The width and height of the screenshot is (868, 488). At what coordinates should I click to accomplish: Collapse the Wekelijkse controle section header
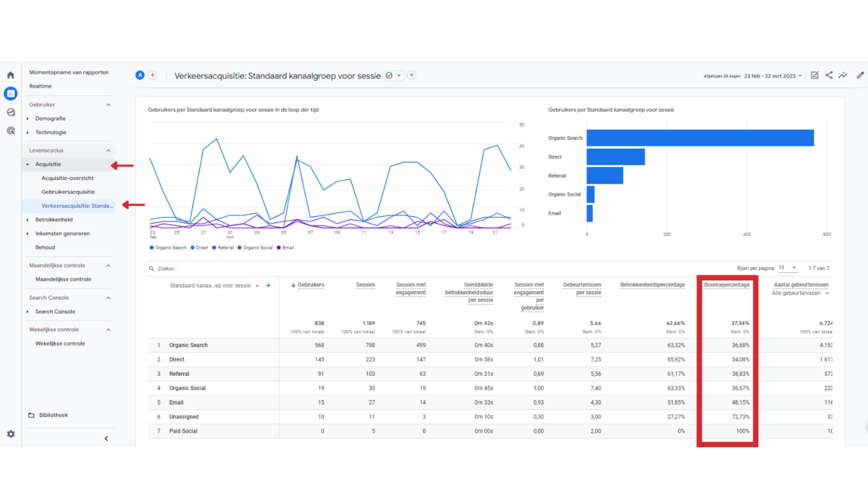coord(108,330)
